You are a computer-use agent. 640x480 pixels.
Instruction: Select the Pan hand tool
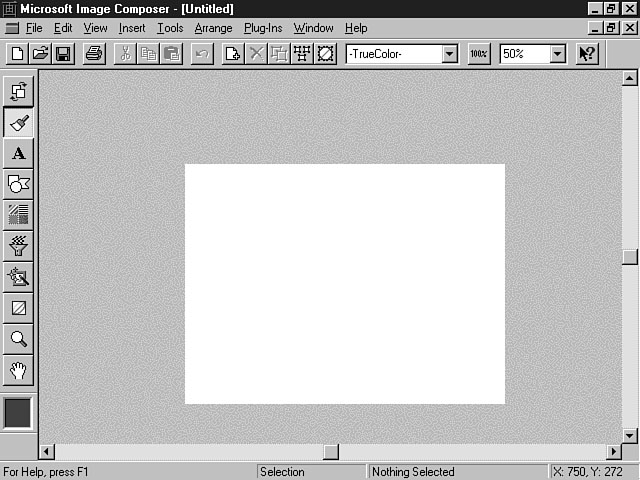pyautogui.click(x=18, y=370)
